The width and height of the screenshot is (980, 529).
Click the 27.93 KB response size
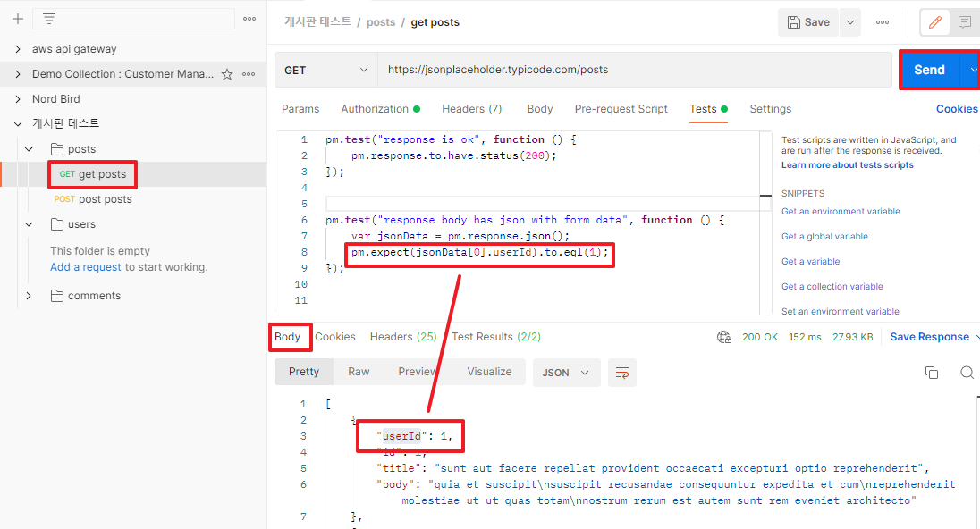point(852,337)
